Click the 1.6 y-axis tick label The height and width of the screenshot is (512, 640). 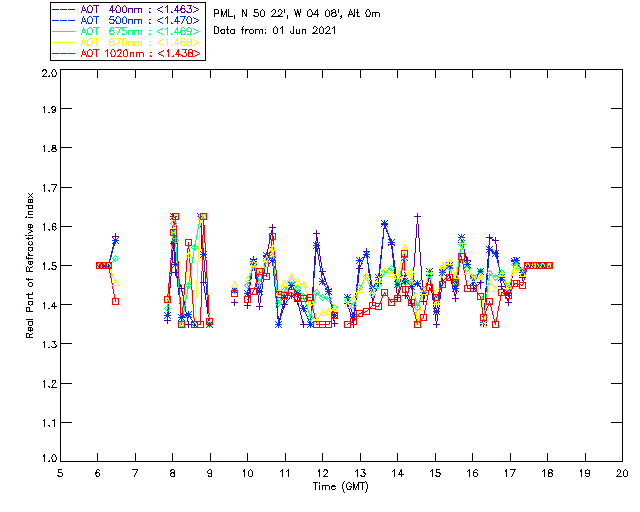tap(49, 227)
